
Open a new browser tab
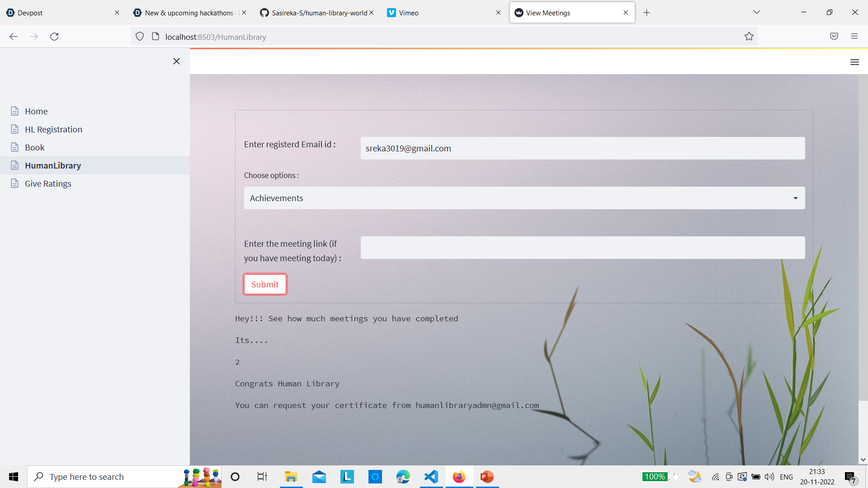point(646,13)
